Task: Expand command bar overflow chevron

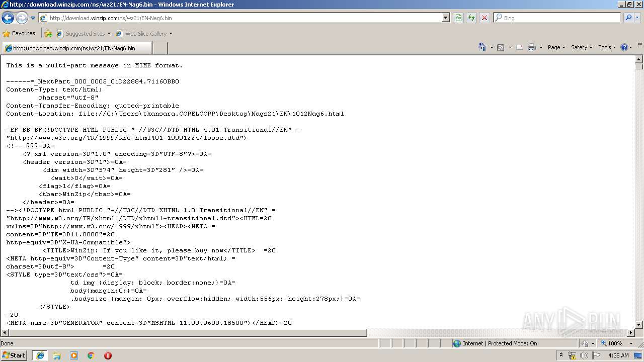Action: [640, 45]
